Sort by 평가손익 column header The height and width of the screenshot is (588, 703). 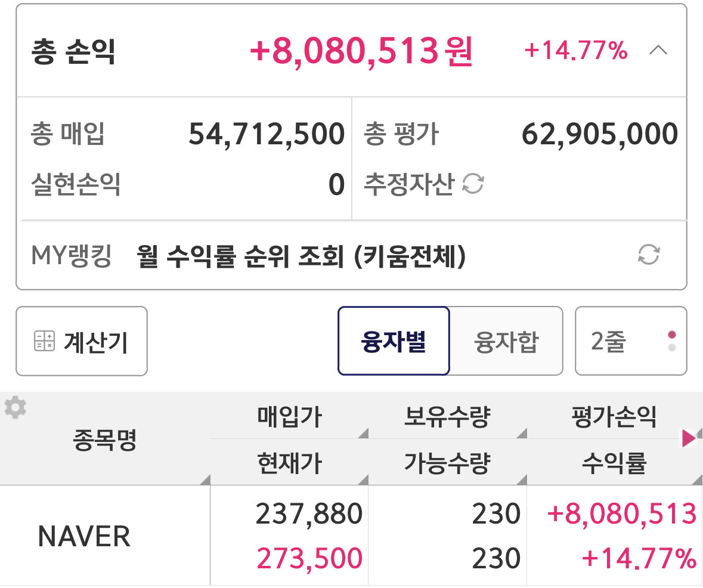[x=615, y=416]
